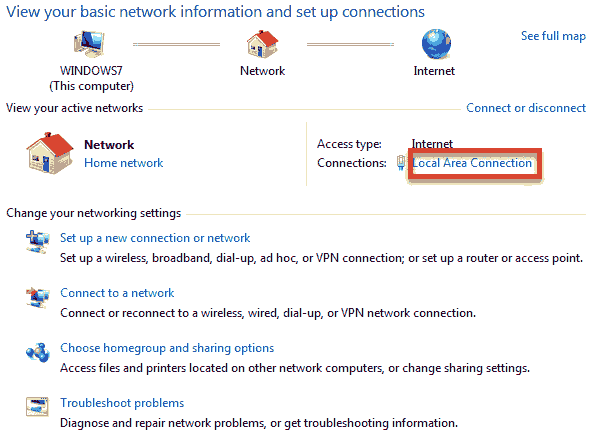Open Choose homegroup and sharing options
Viewport: 615px width, 442px height.
coord(167,348)
